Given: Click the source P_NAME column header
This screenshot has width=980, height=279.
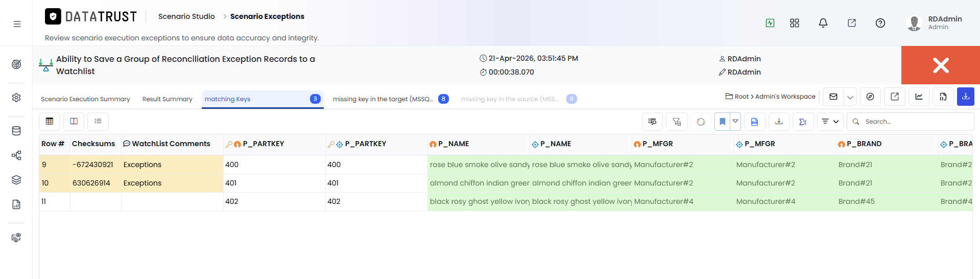Looking at the screenshot, I should click(479, 144).
